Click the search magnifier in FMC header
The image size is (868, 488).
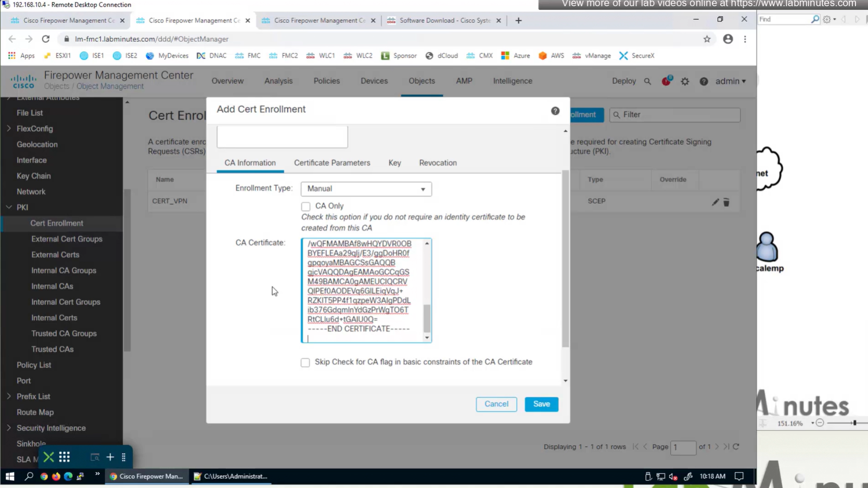(647, 81)
